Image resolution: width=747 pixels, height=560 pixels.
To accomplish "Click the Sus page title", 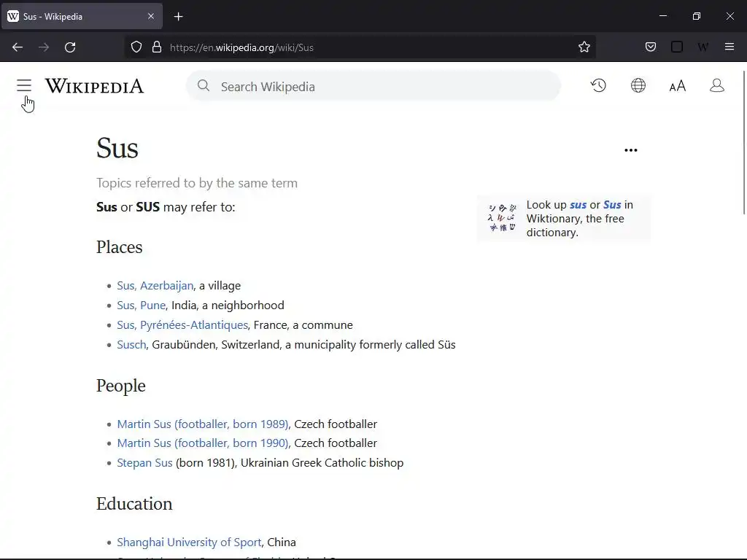I will click(117, 148).
